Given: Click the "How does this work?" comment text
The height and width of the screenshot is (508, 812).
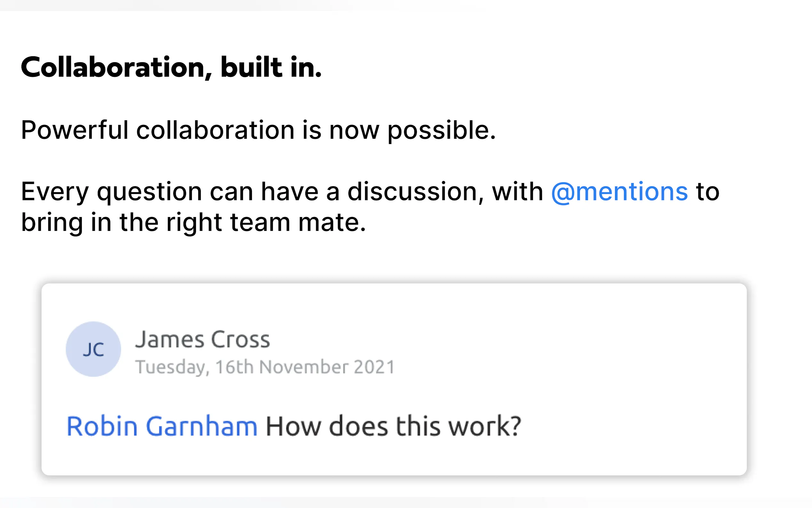Looking at the screenshot, I should pos(393,426).
